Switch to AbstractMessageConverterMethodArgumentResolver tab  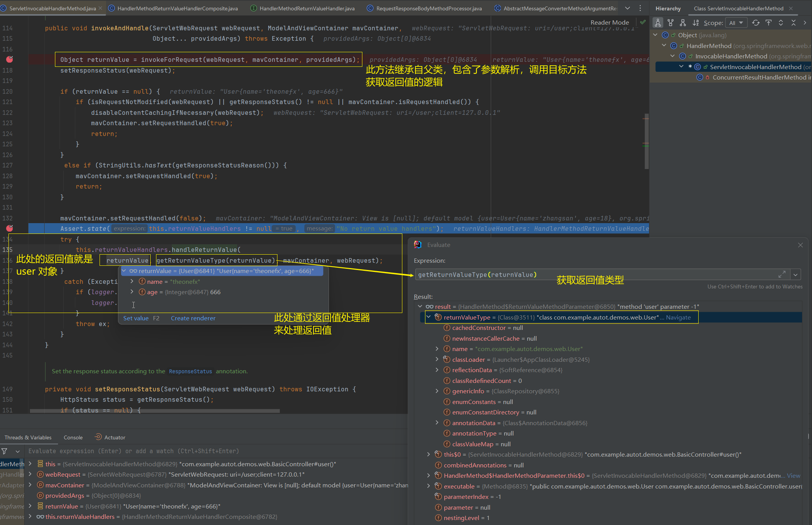pos(556,8)
